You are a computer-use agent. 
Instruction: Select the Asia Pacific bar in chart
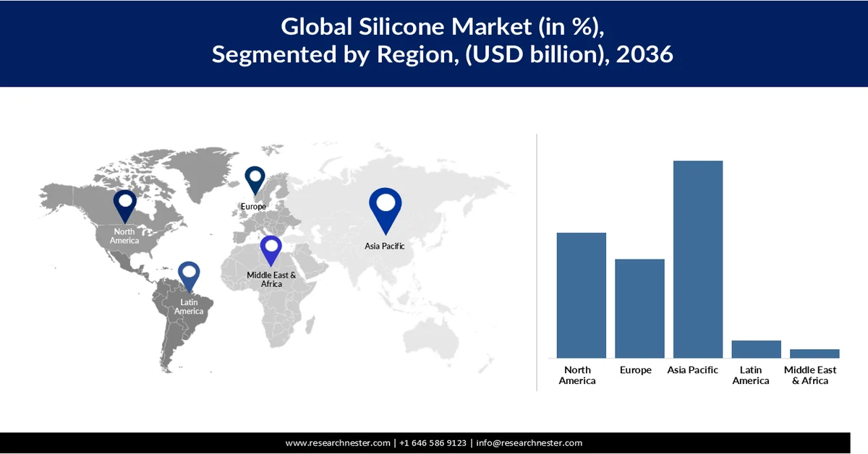click(x=698, y=259)
